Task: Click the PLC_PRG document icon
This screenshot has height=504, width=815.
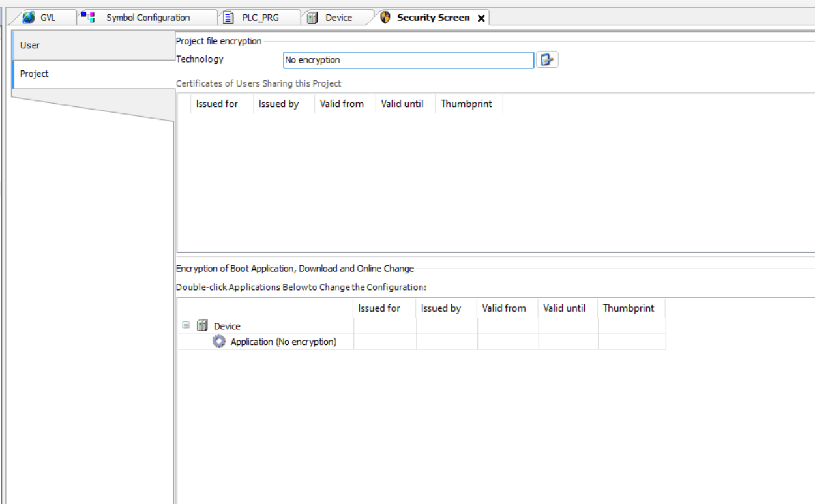Action: click(230, 18)
